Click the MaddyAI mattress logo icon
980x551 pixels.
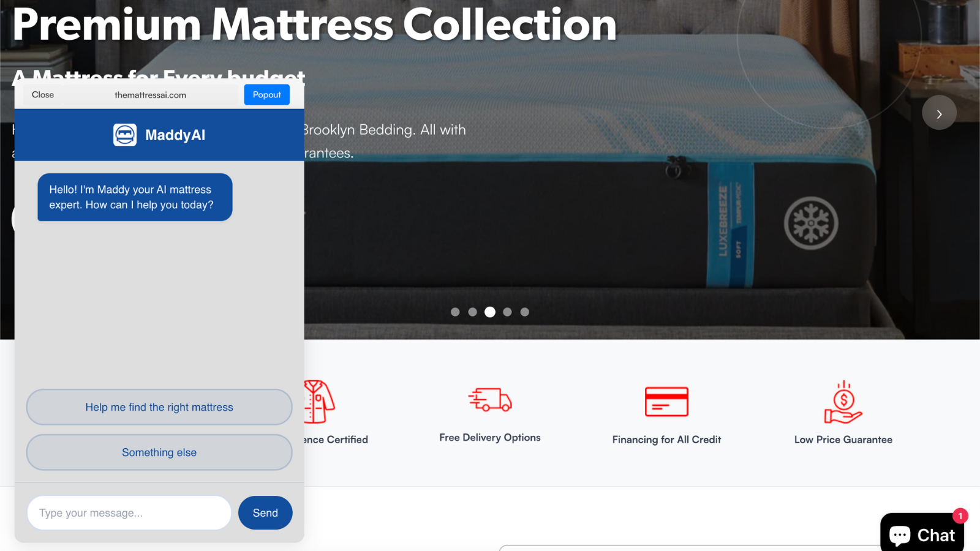click(125, 135)
